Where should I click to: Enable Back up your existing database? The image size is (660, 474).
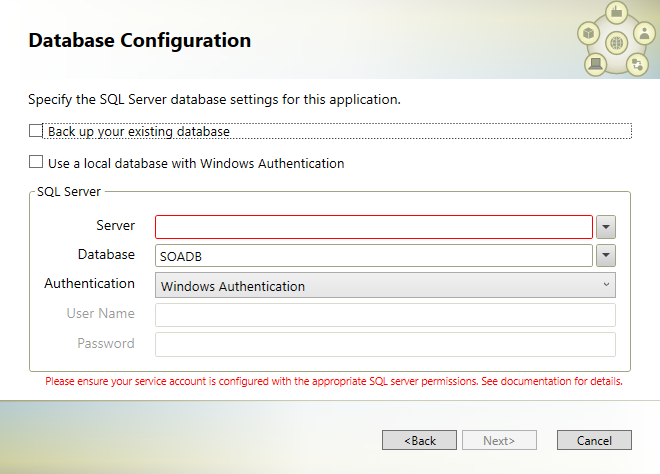pos(36,131)
